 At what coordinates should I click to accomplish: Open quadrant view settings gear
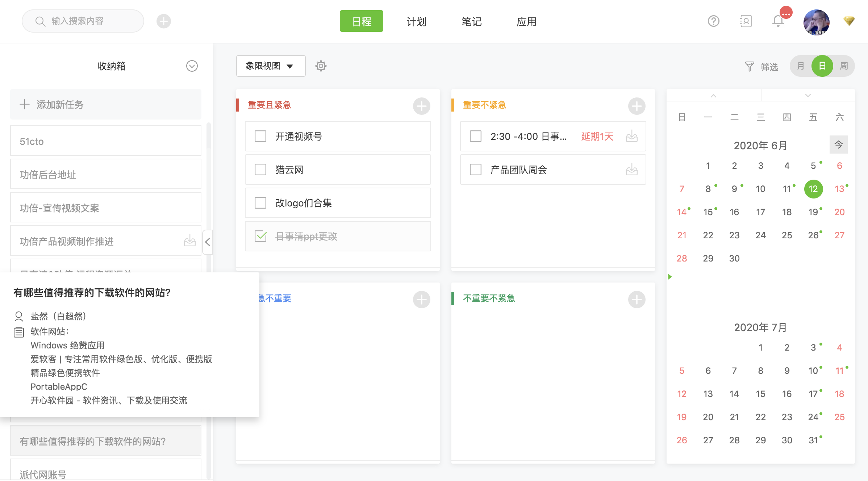tap(321, 66)
